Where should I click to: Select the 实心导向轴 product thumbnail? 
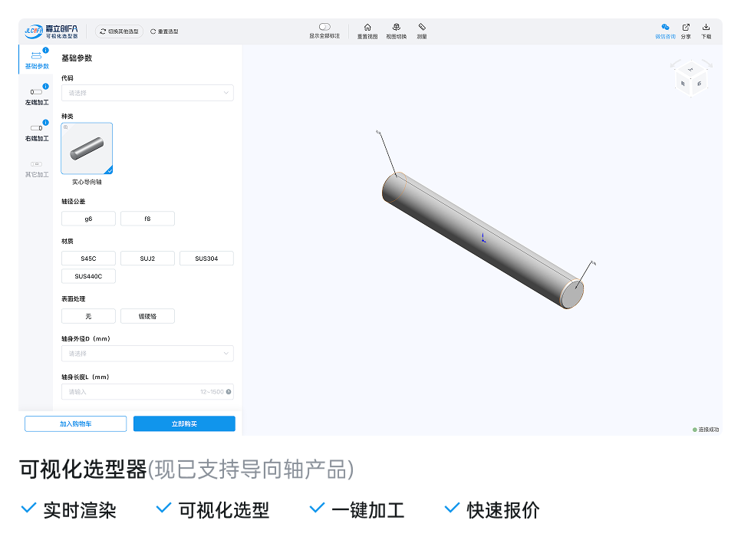click(87, 147)
